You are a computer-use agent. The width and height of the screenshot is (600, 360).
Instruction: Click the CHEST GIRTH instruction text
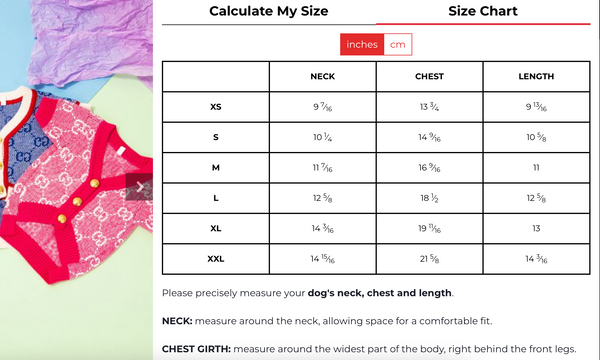point(369,349)
